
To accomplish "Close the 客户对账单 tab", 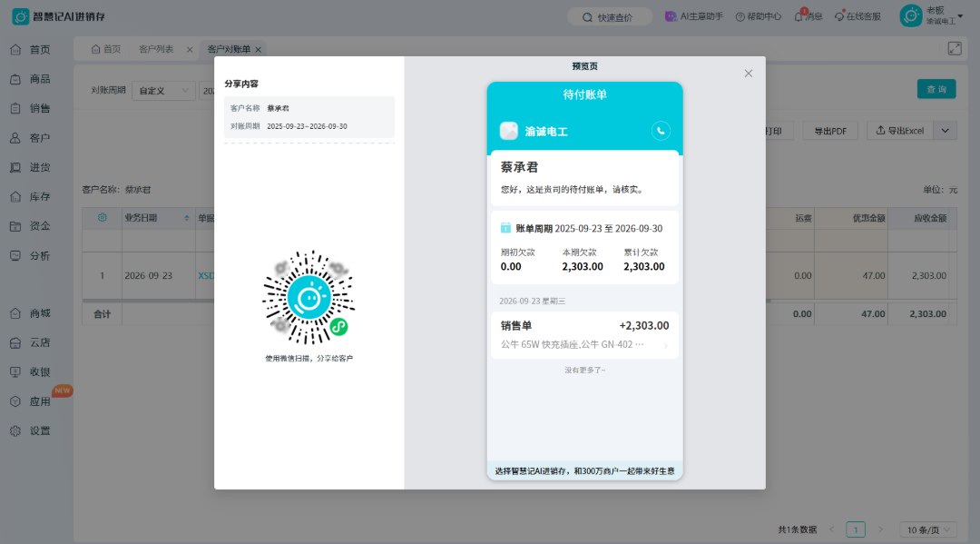I will click(258, 49).
